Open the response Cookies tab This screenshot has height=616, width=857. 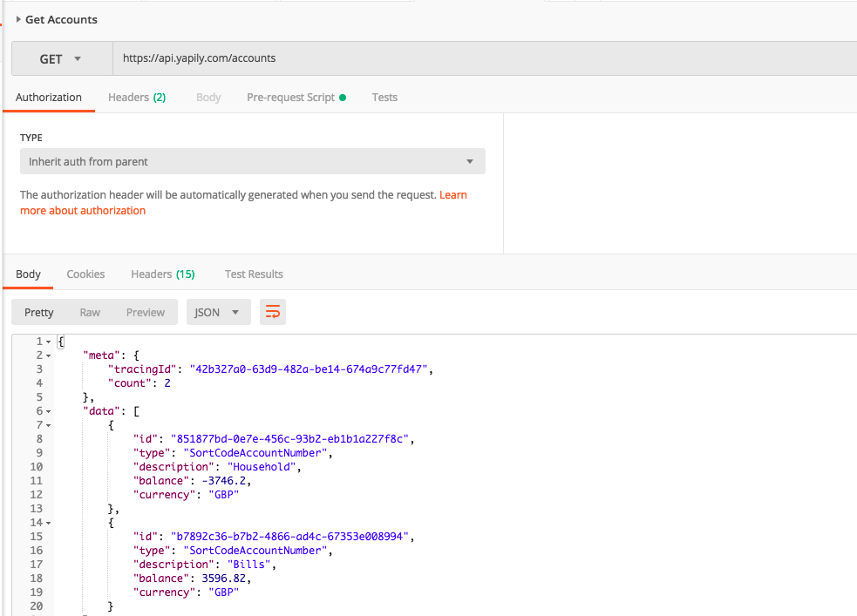[85, 274]
